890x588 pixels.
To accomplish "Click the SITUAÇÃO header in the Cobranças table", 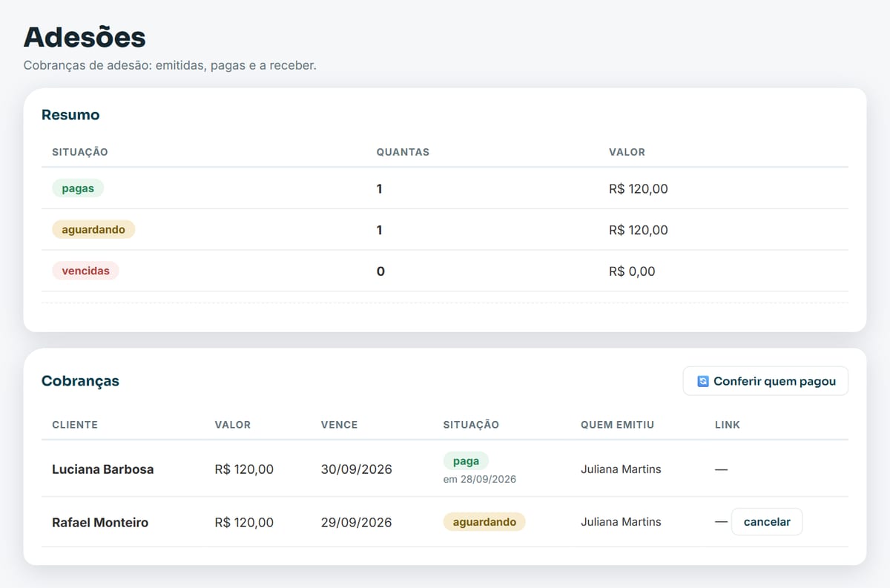I will point(471,425).
